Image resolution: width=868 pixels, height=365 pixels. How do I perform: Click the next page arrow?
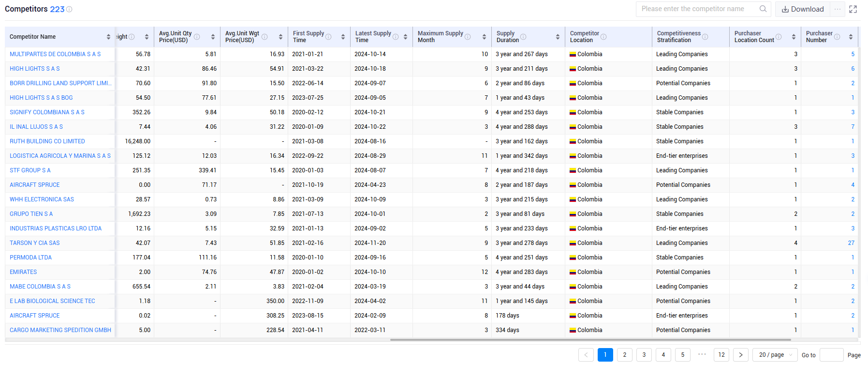[741, 355]
